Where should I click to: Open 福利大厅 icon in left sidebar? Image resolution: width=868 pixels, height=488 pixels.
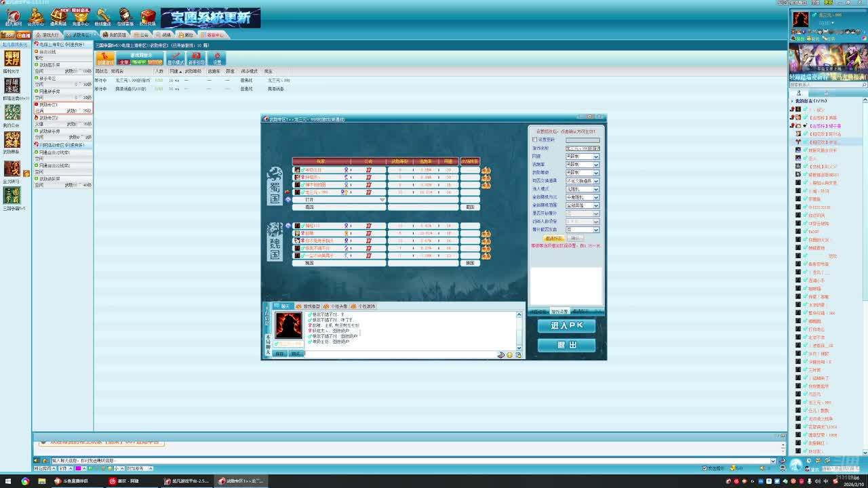[x=12, y=60]
